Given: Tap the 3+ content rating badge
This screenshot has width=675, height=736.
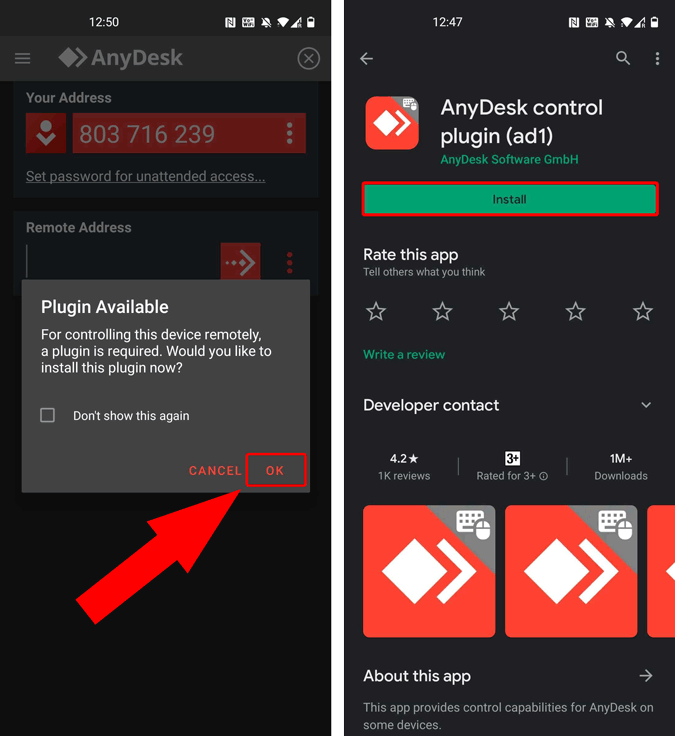Looking at the screenshot, I should 512,458.
